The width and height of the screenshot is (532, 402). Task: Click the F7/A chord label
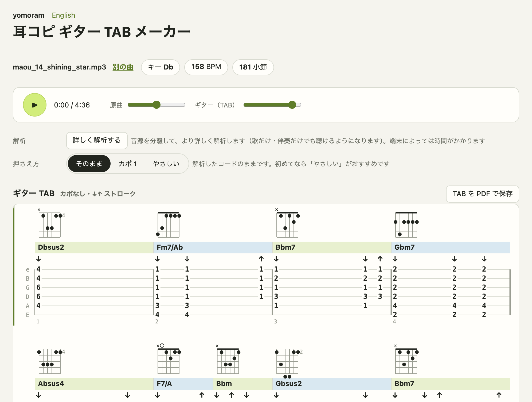coord(164,384)
